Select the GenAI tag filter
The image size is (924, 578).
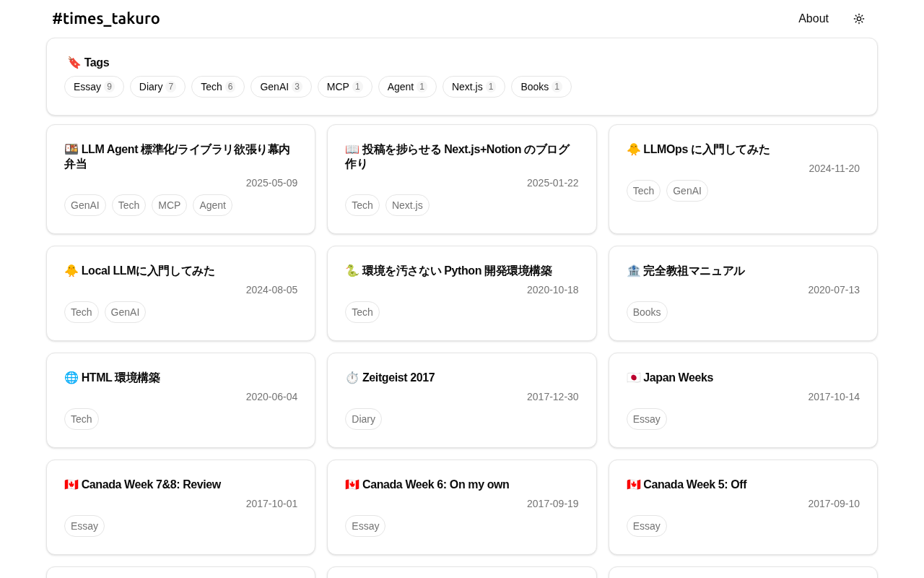pyautogui.click(x=280, y=87)
